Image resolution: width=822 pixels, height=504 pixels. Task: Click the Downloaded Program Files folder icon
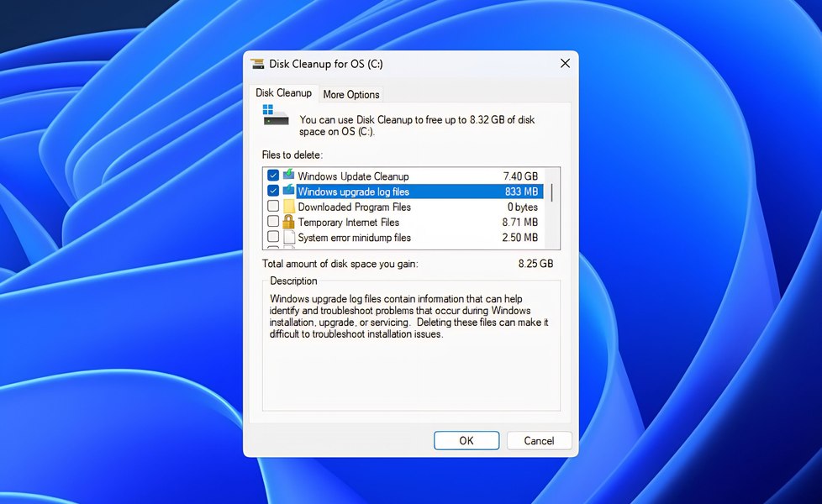[x=289, y=206]
